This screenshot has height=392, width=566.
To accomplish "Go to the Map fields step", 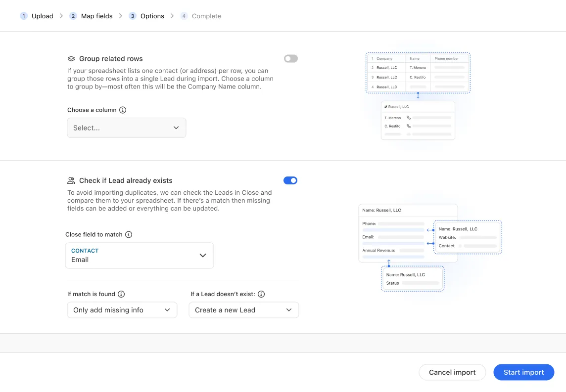I will (97, 16).
